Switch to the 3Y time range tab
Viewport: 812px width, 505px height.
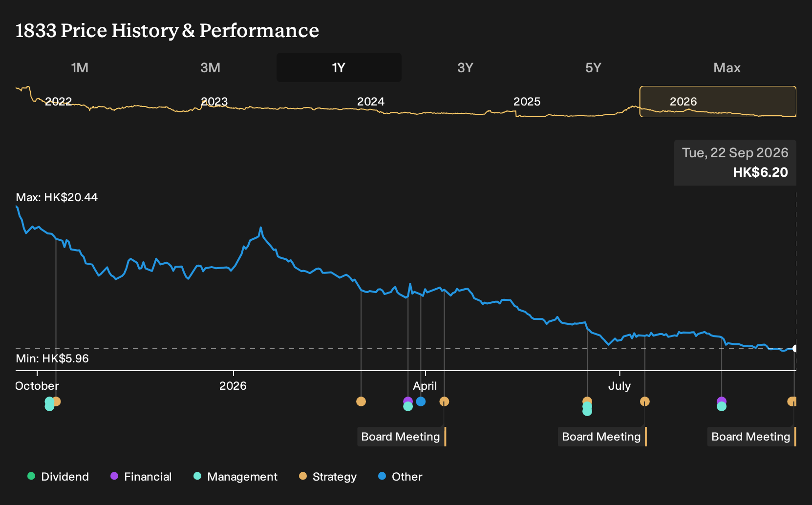tap(465, 67)
